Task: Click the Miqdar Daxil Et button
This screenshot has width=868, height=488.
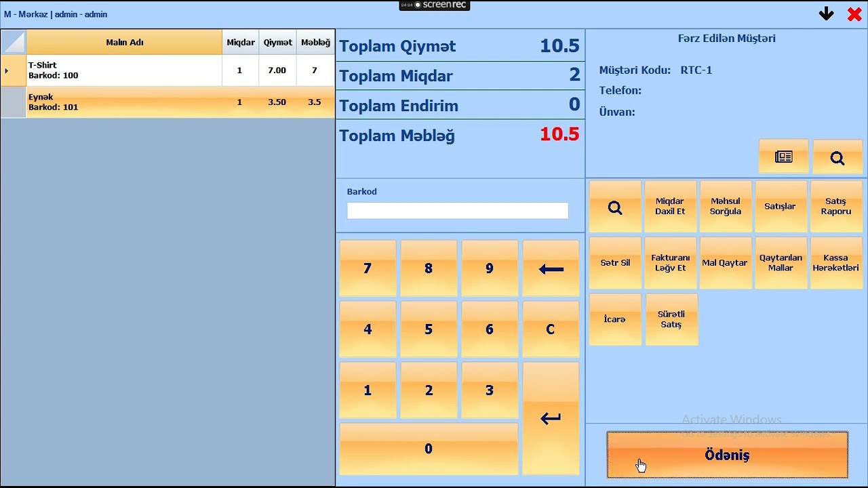Action: coord(670,207)
